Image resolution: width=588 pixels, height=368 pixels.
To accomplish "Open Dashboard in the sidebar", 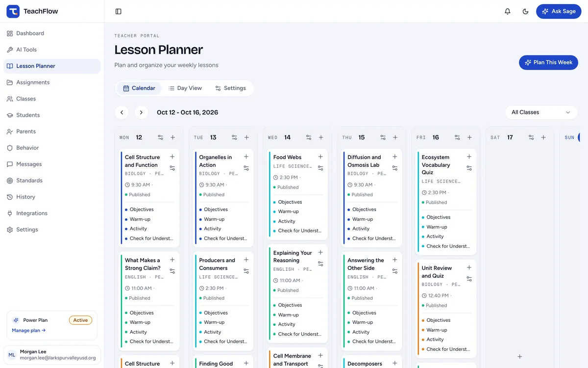I will pyautogui.click(x=52, y=33).
